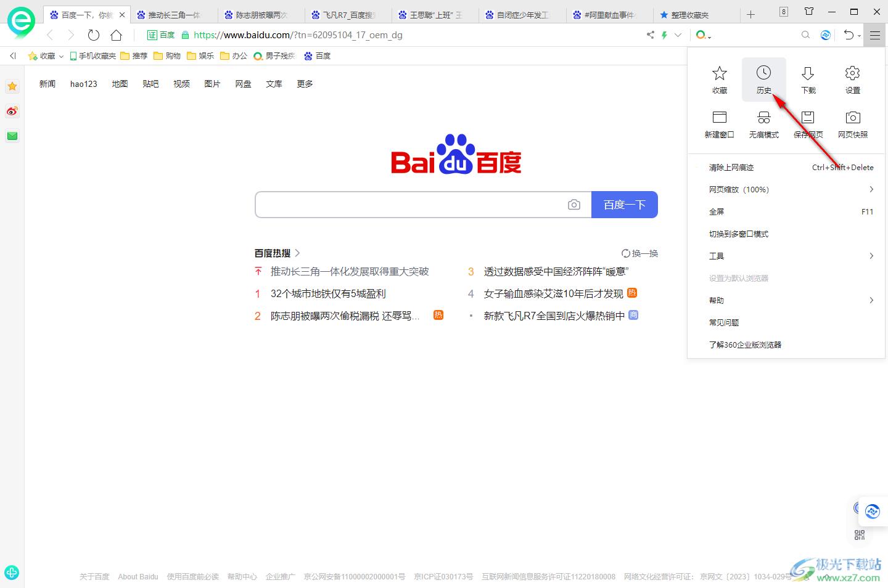Open Weibo icon in left sidebar
The width and height of the screenshot is (888, 588).
click(x=12, y=111)
